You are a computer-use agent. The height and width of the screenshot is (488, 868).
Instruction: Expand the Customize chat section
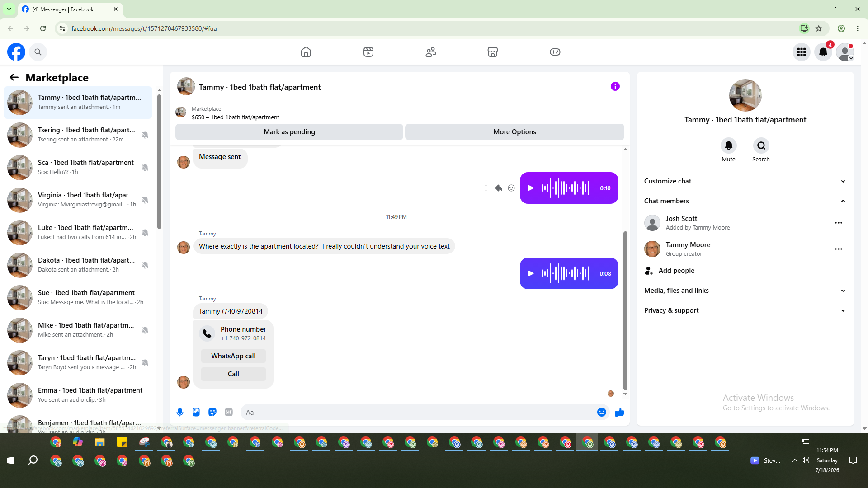[x=745, y=181]
